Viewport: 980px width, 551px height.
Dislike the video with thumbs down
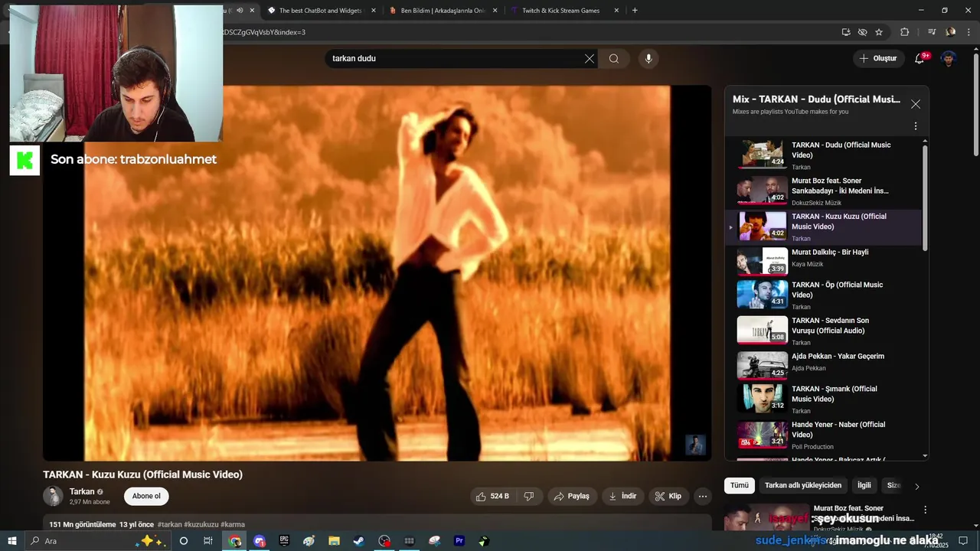[x=528, y=497]
